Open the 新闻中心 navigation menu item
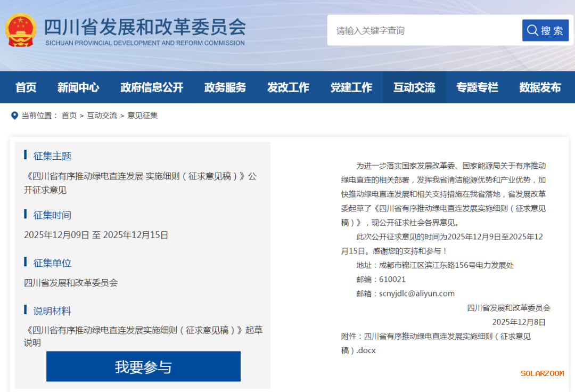This screenshot has height=392, width=575. pyautogui.click(x=78, y=87)
